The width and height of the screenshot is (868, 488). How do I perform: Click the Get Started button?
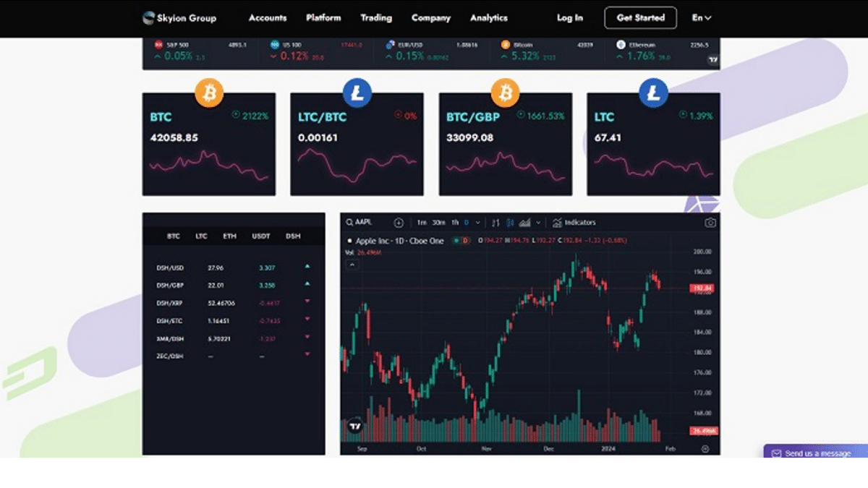tap(640, 18)
